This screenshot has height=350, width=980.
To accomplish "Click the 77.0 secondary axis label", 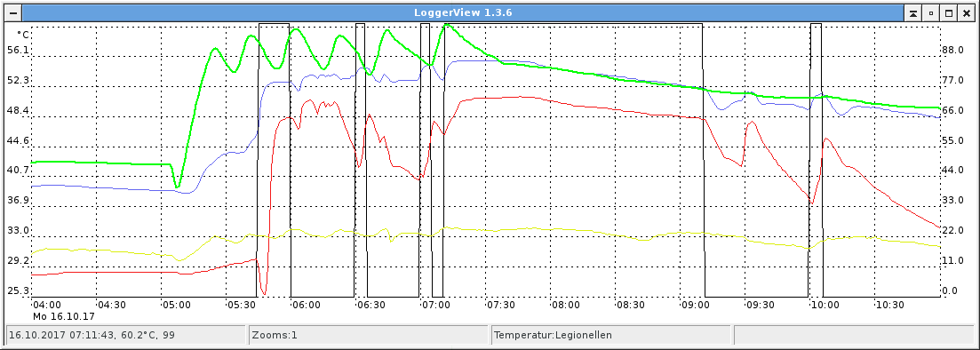I will (x=953, y=80).
